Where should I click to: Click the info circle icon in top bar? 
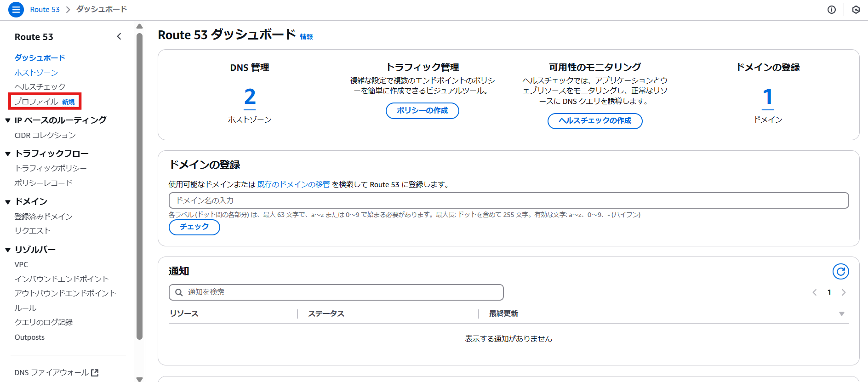[832, 10]
